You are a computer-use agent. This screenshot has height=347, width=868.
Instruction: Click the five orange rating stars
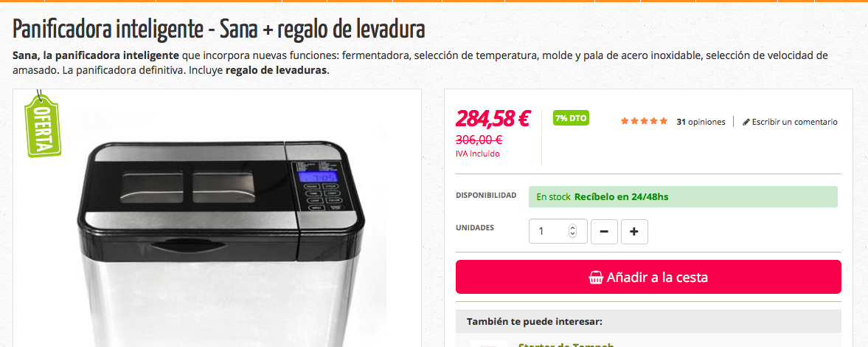coord(644,121)
